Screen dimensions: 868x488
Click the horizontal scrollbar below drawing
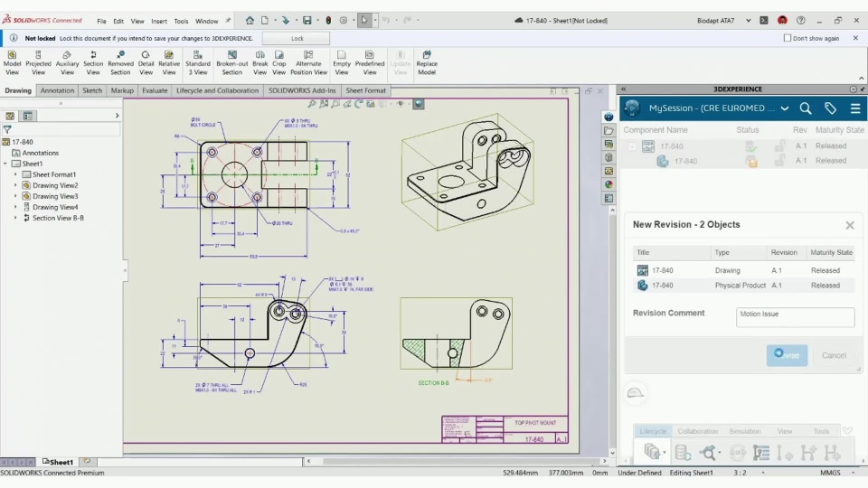(456, 461)
